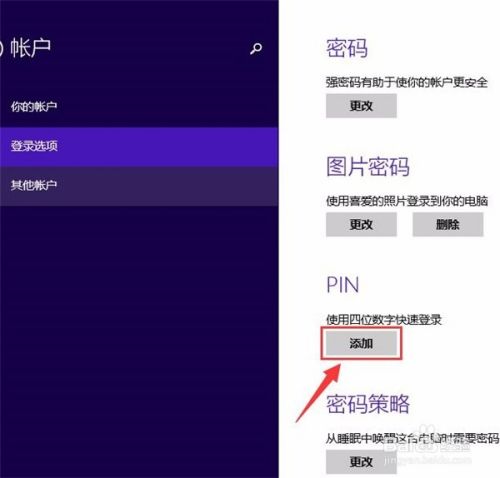The image size is (500, 478).
Task: Click the 图片密码 heading
Action: tap(368, 167)
